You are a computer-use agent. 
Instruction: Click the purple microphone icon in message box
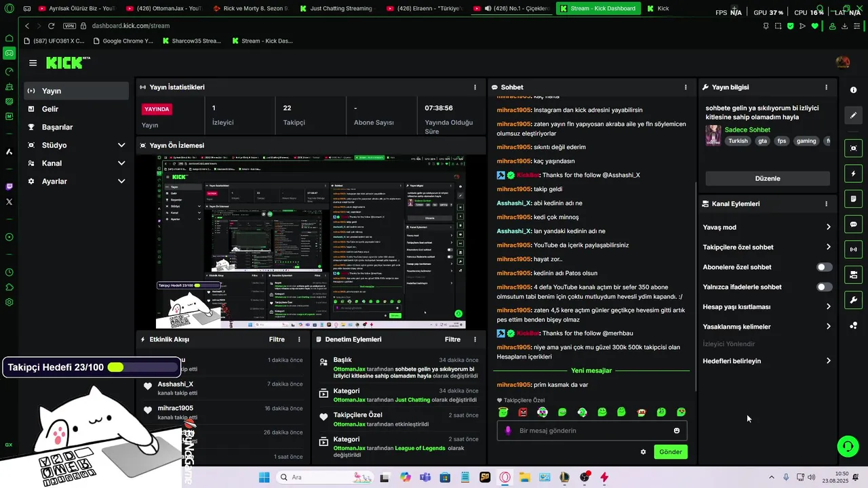point(509,430)
